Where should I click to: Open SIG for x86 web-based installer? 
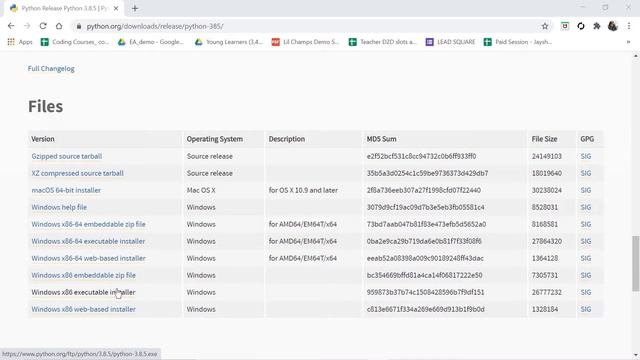586,309
